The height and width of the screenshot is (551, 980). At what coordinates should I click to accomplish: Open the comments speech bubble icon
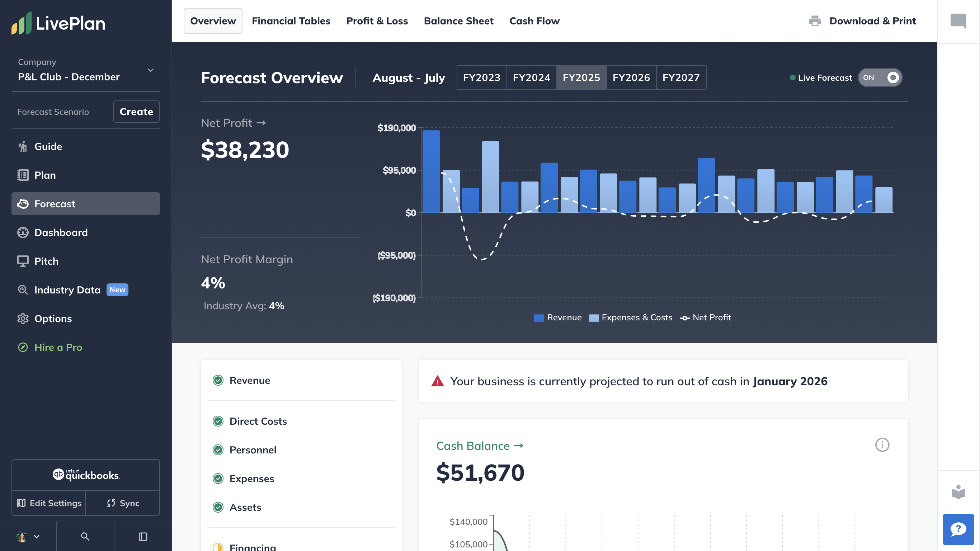click(x=958, y=21)
